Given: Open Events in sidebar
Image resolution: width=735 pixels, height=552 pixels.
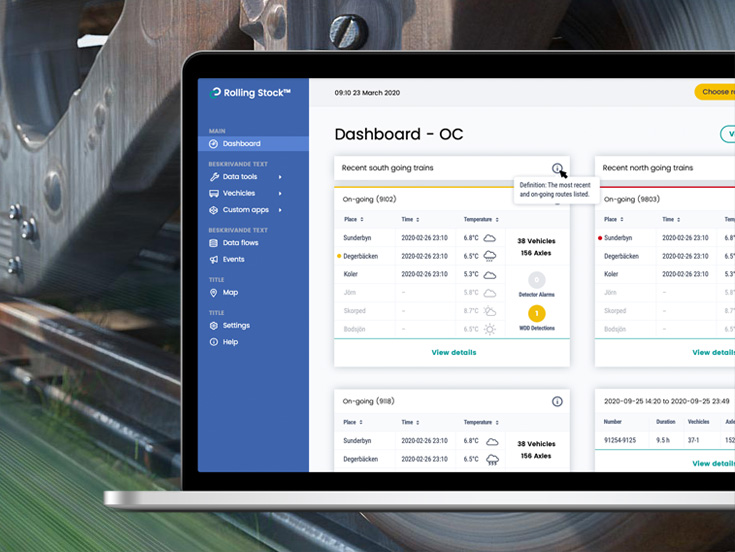Looking at the screenshot, I should pyautogui.click(x=233, y=259).
